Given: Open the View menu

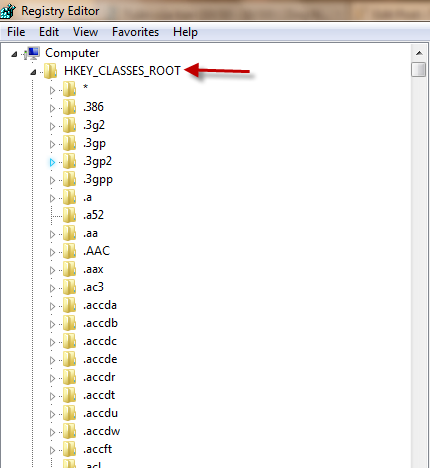Looking at the screenshot, I should point(85,32).
